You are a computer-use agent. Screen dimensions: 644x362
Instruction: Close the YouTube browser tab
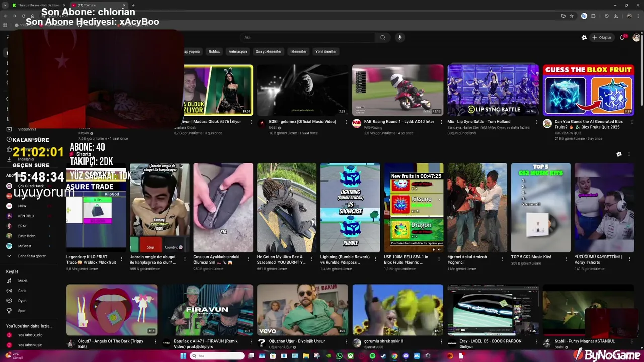(x=124, y=5)
